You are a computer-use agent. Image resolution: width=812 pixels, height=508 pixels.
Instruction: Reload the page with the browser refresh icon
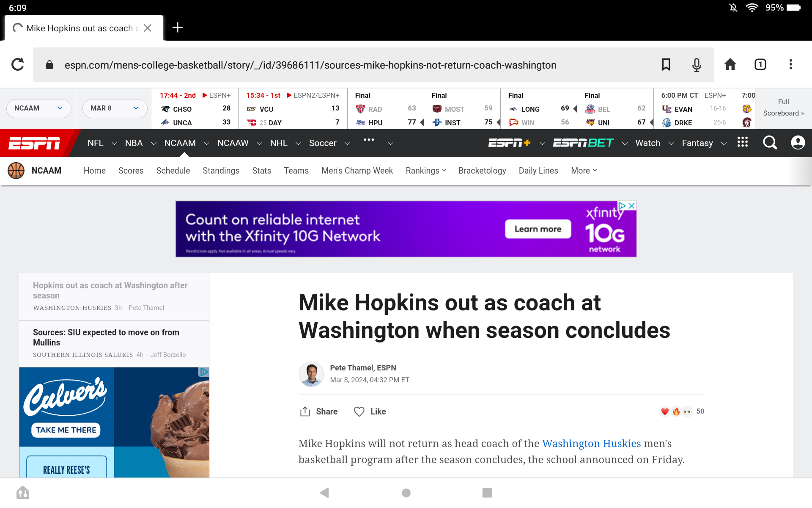pos(18,65)
